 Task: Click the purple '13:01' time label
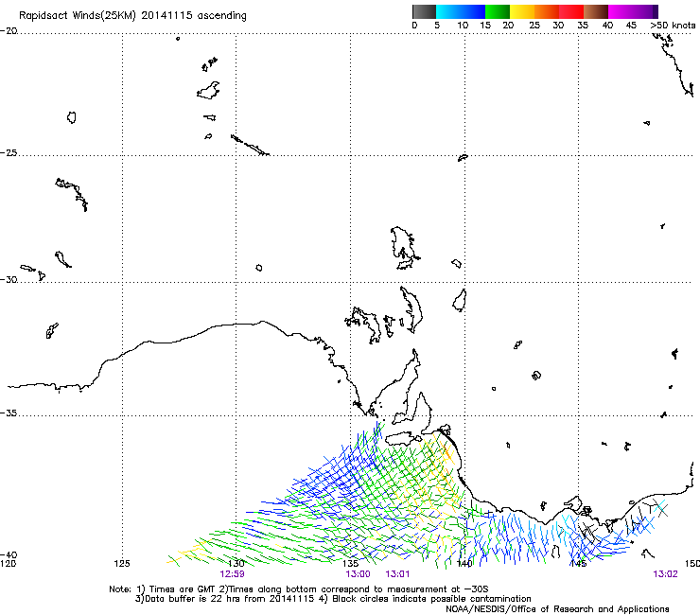coord(397,574)
